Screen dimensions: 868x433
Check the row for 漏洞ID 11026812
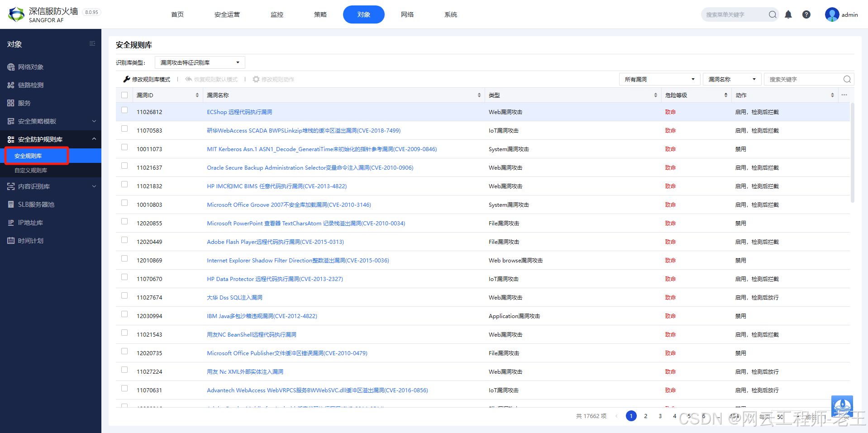124,110
